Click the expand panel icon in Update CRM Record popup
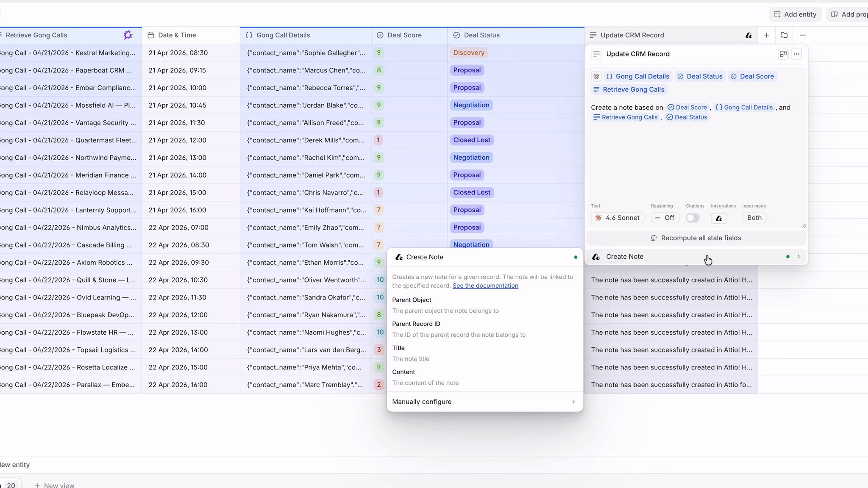Viewport: 868px width, 488px height. pos(783,54)
